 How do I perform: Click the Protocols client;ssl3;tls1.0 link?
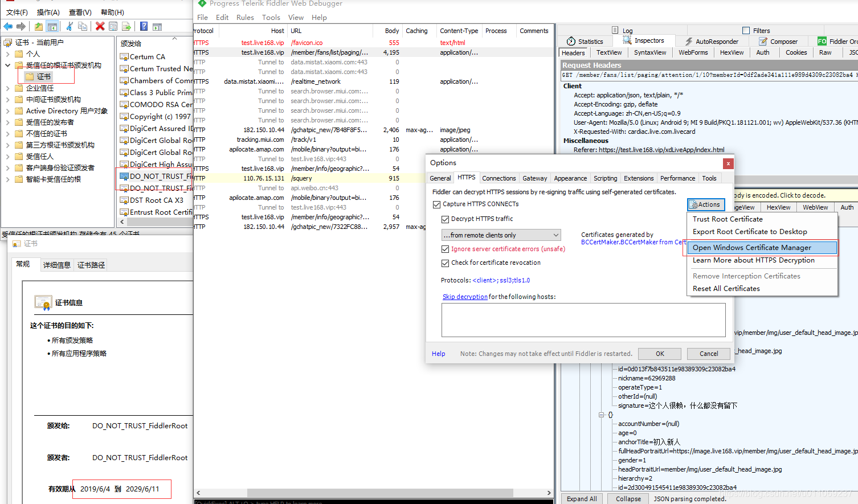pos(501,280)
